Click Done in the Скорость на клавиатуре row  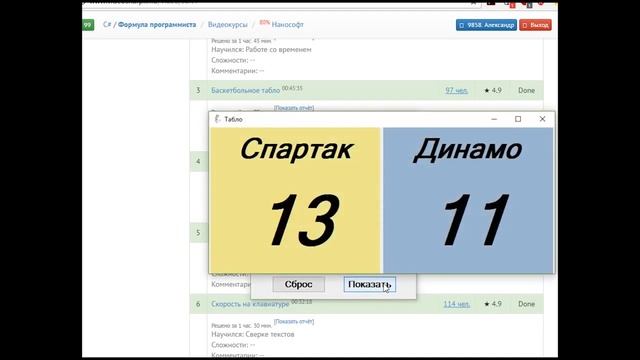click(x=526, y=304)
